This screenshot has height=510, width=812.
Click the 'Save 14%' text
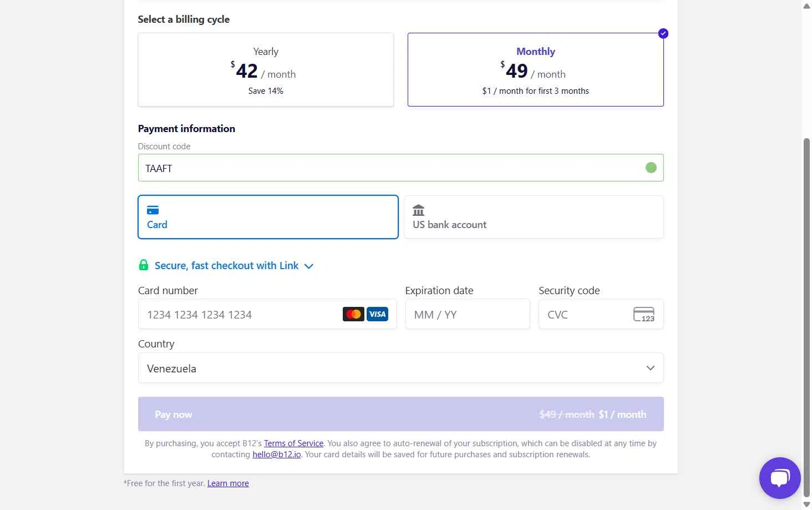pyautogui.click(x=266, y=91)
